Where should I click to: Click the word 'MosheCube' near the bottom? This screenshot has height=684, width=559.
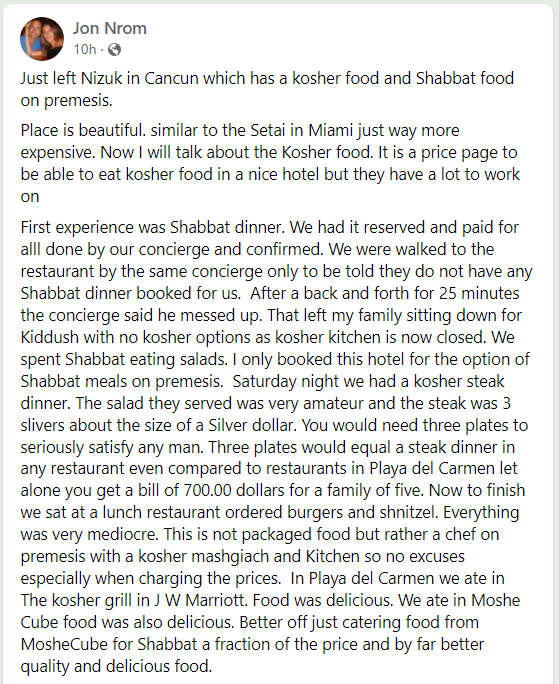point(62,644)
